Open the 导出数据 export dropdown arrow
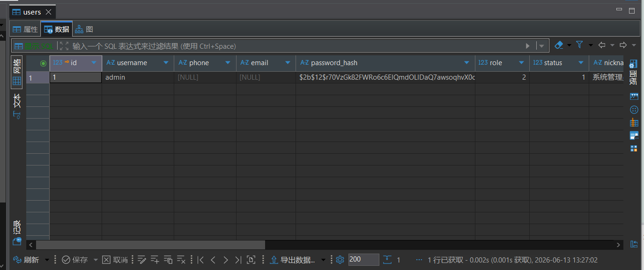 (323, 260)
